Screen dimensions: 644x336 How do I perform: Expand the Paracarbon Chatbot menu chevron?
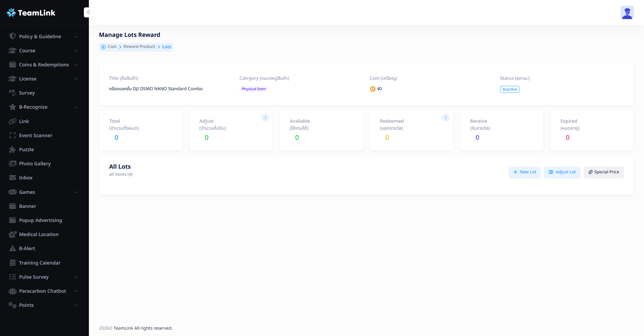76,291
